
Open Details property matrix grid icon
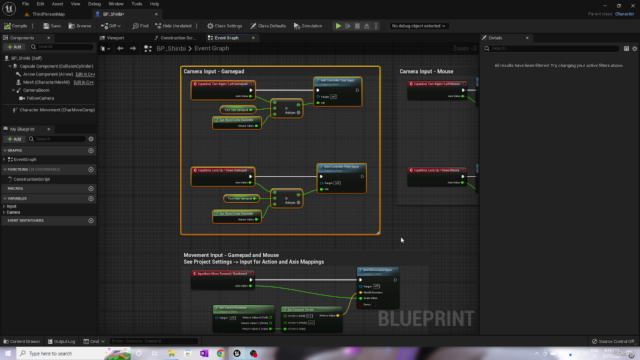pyautogui.click(x=626, y=49)
